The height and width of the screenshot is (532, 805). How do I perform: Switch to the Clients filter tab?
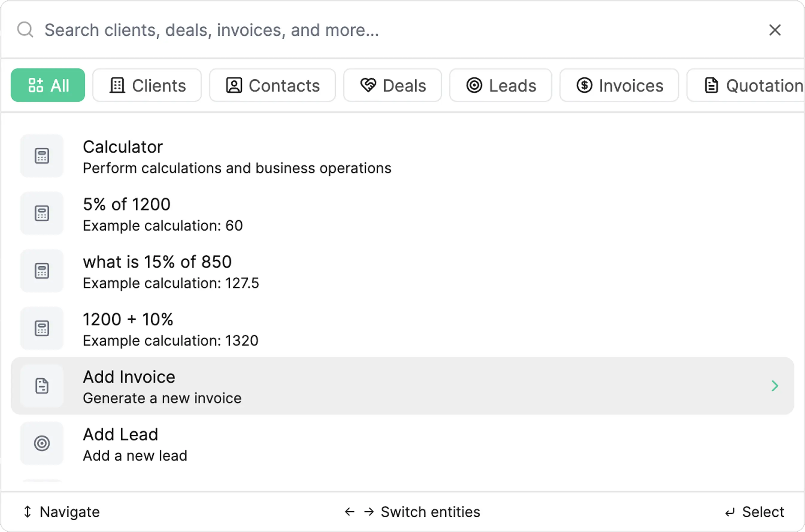point(147,85)
